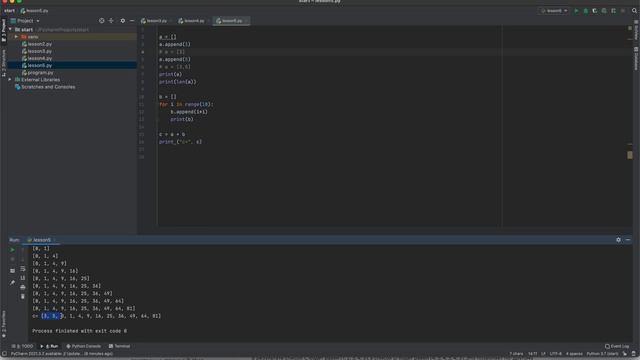Select lesson5.py in the project tree
Image resolution: width=640 pixels, height=360 pixels.
tap(40, 65)
